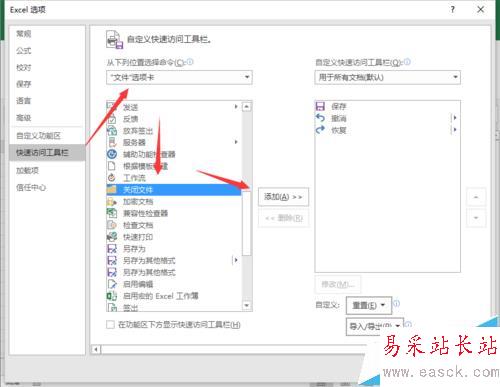This screenshot has height=387, width=500.
Task: Click the << 删除(R) button
Action: pos(283,218)
